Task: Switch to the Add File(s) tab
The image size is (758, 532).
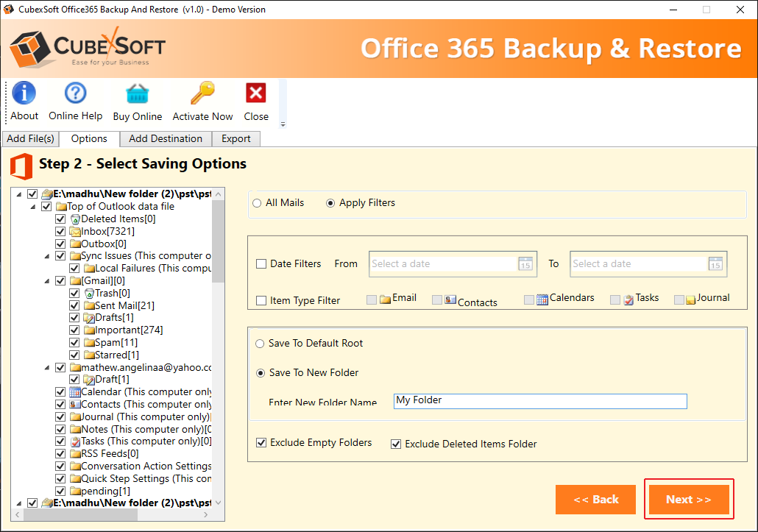Action: [30, 138]
